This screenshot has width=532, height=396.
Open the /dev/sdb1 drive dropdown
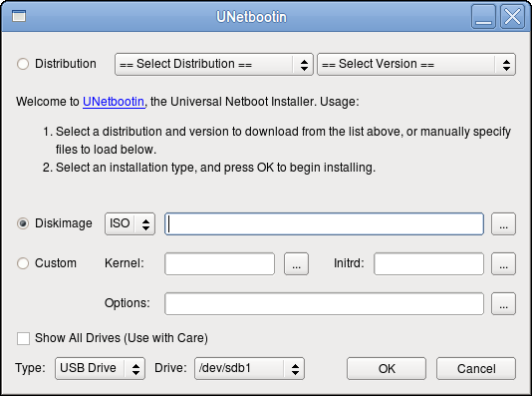click(x=249, y=368)
